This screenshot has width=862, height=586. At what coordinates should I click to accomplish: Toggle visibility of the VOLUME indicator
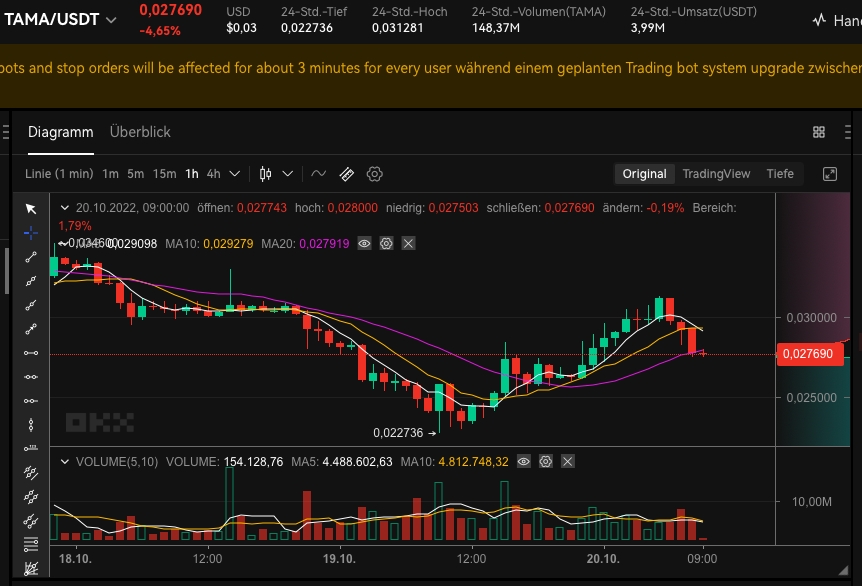pyautogui.click(x=524, y=462)
